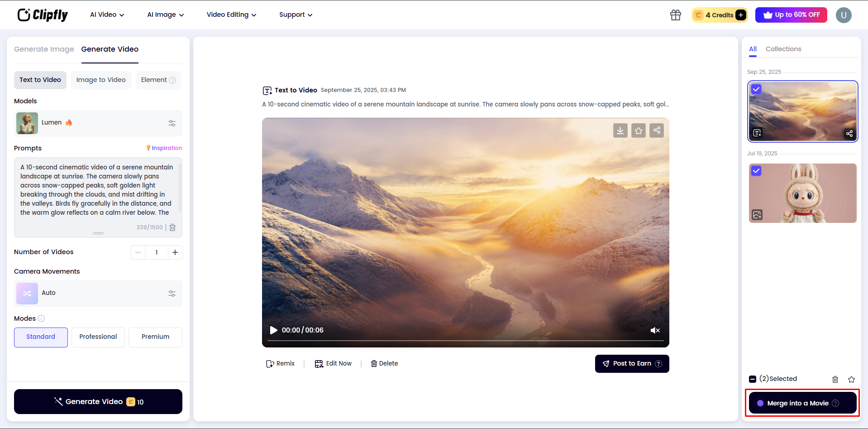Open Camera Movements settings sliders
Image resolution: width=868 pixels, height=429 pixels.
[x=172, y=293]
